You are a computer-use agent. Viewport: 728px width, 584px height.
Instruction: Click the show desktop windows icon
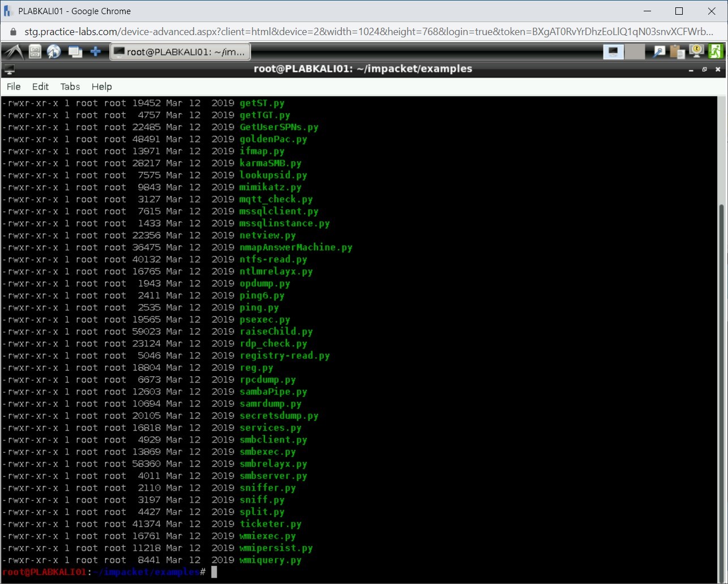[75, 52]
